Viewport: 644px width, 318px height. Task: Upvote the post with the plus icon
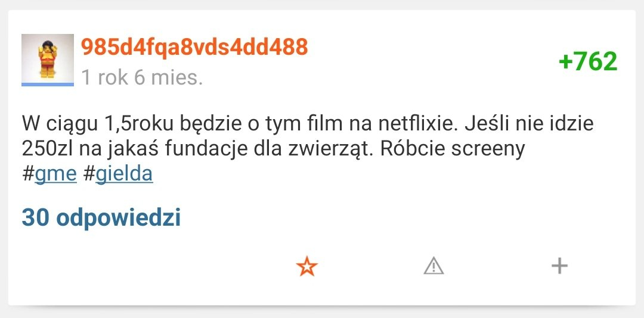[x=559, y=266]
